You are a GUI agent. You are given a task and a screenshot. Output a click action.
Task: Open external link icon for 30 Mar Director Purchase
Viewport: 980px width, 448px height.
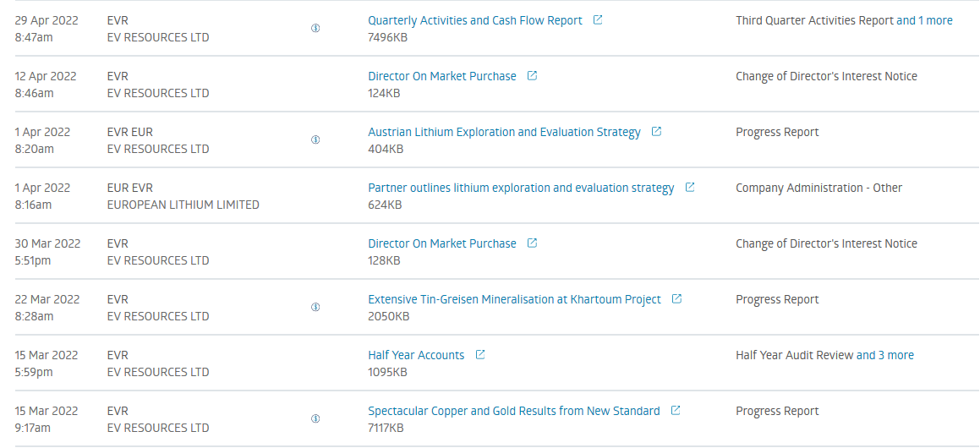(532, 243)
